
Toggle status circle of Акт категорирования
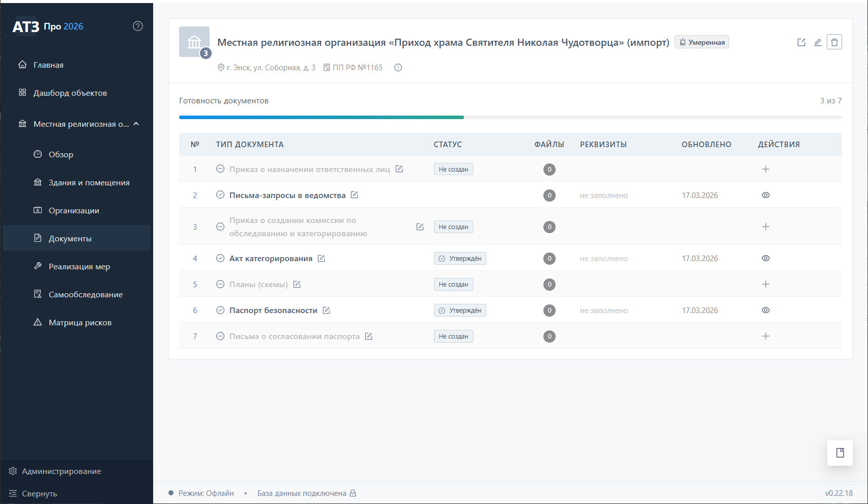pos(220,258)
